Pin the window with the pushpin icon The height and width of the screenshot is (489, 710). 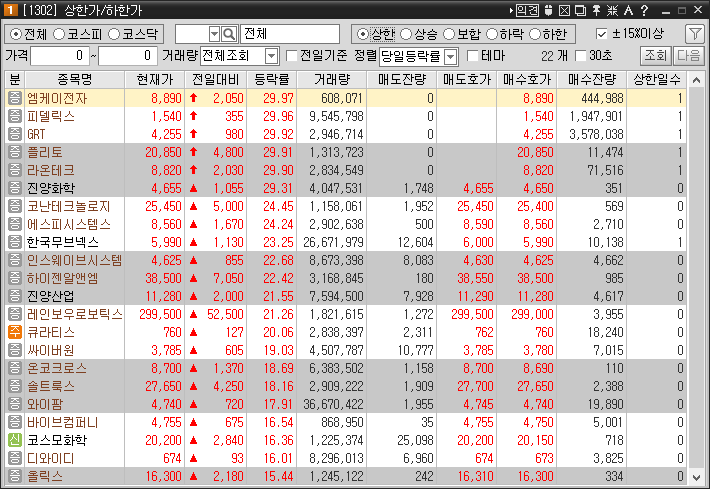(x=596, y=10)
